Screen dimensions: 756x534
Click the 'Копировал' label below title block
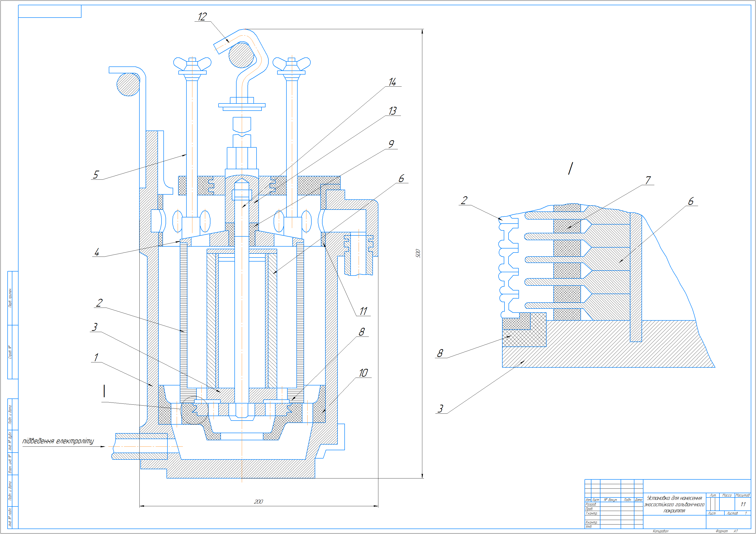661,531
